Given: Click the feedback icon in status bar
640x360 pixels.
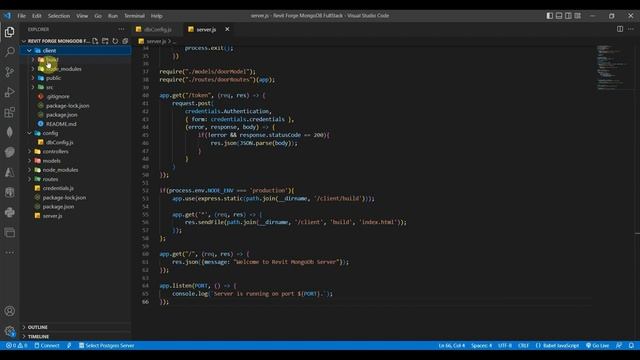Looking at the screenshot, I should [619, 345].
